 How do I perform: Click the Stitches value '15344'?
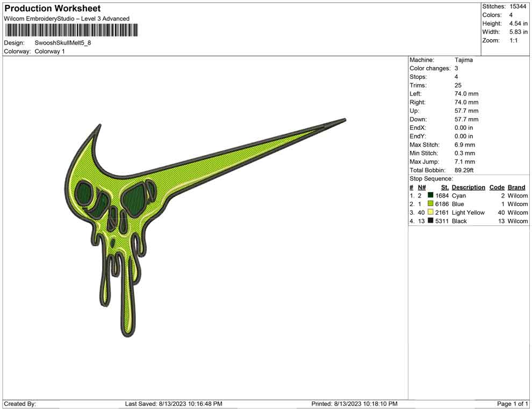coord(517,6)
